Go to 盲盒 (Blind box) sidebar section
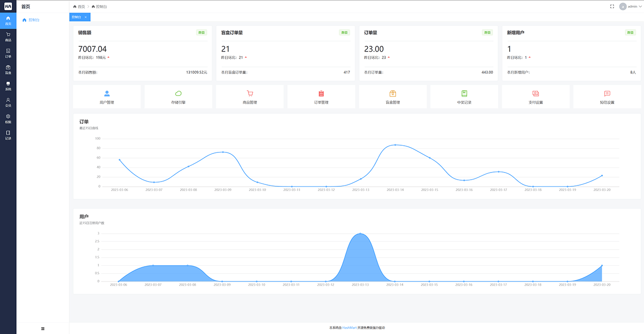644x334 pixels. click(x=8, y=70)
